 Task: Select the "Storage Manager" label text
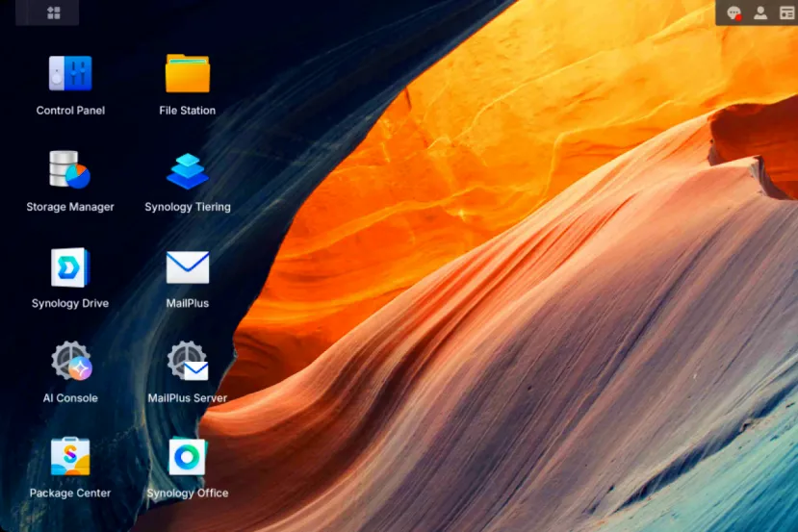coord(70,207)
